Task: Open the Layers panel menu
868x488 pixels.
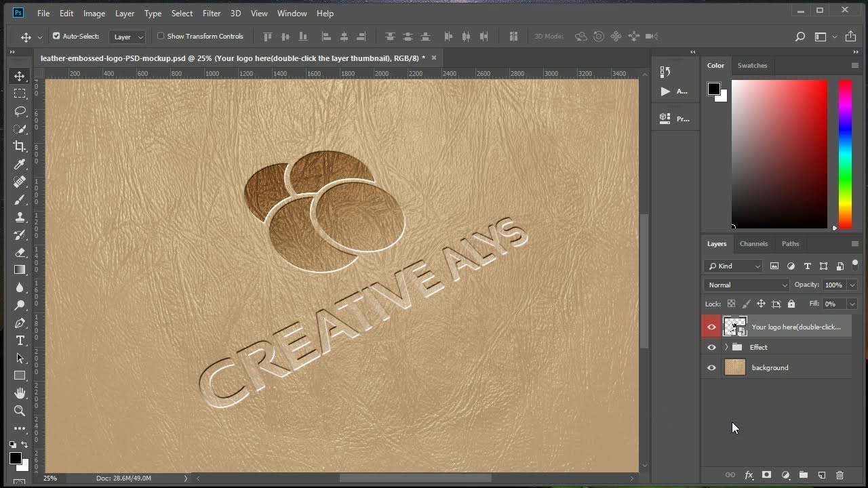Action: click(854, 244)
